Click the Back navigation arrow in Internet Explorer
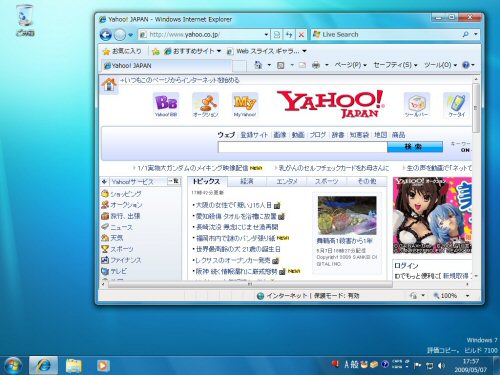 point(106,35)
